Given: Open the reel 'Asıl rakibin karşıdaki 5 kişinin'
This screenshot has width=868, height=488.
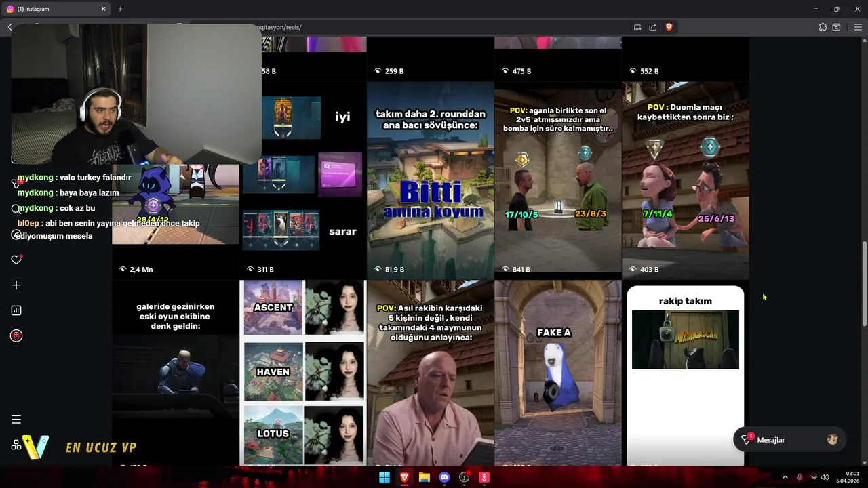Looking at the screenshot, I should [x=431, y=373].
